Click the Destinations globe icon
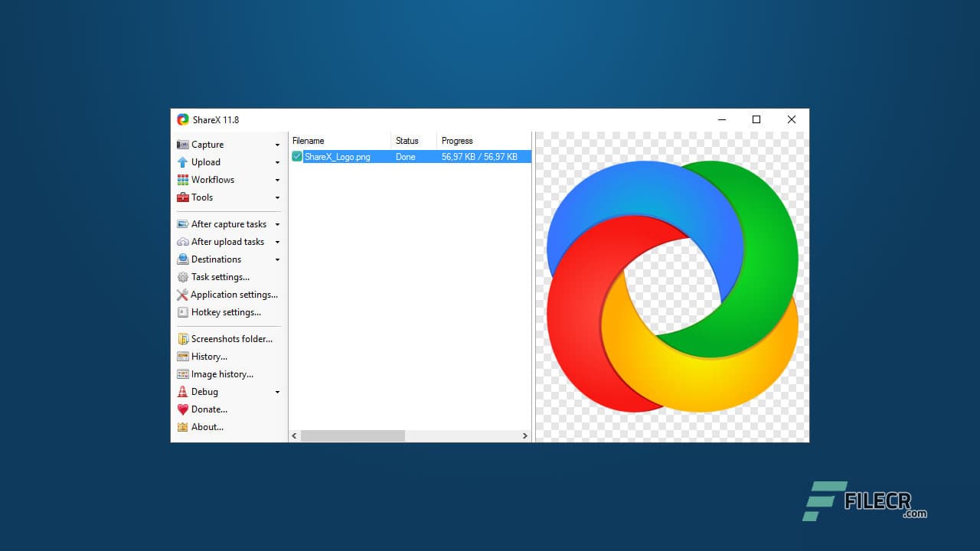The height and width of the screenshot is (551, 980). click(x=183, y=259)
